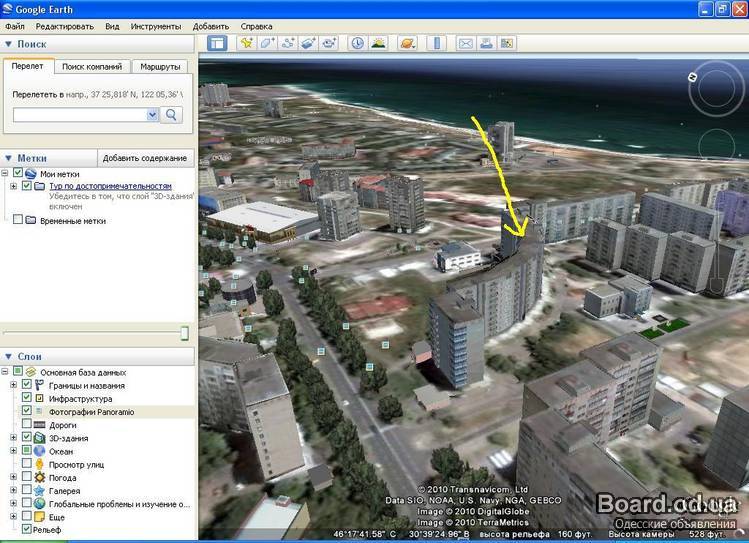Turn off the 3D-здания layer checkbox
The image size is (749, 543).
pos(27,437)
